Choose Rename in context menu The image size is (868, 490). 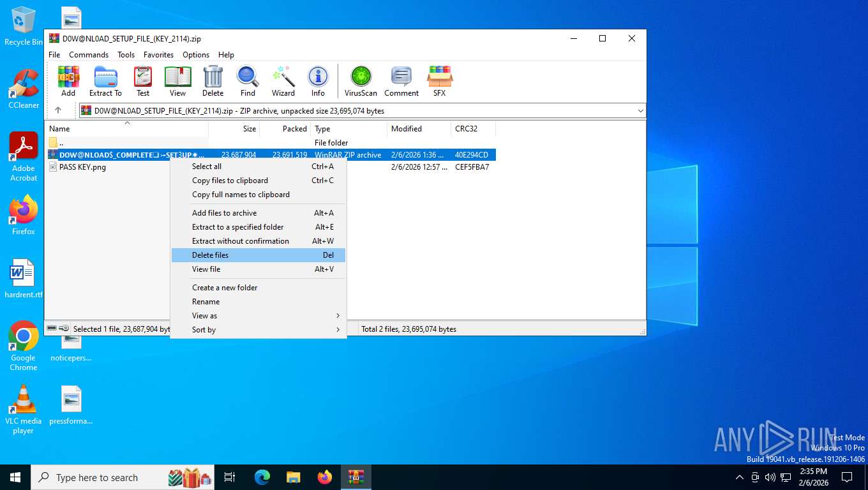coord(258,302)
